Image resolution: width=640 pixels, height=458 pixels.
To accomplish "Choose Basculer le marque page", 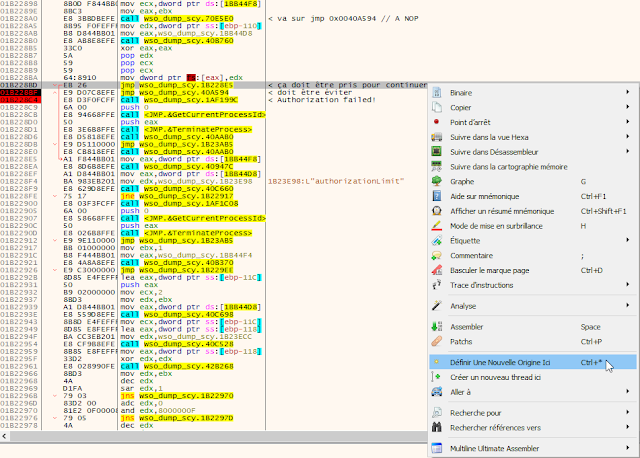I will pyautogui.click(x=533, y=270).
